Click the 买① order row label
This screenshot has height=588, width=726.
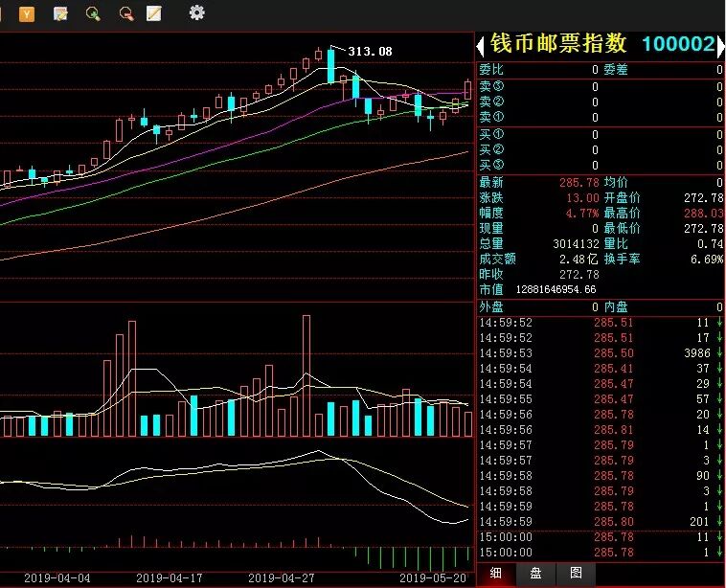click(491, 135)
